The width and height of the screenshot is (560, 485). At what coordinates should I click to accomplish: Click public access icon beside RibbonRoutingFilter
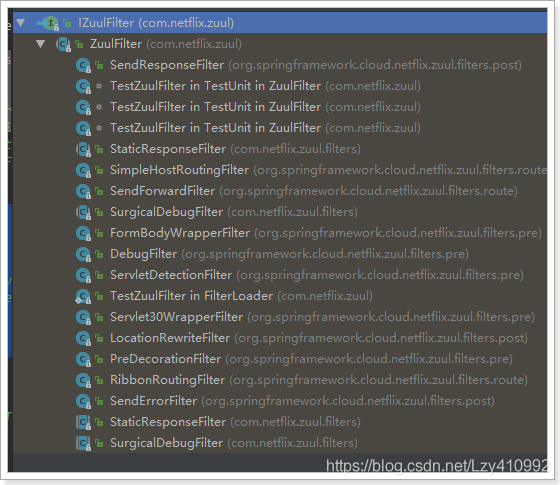pos(99,380)
